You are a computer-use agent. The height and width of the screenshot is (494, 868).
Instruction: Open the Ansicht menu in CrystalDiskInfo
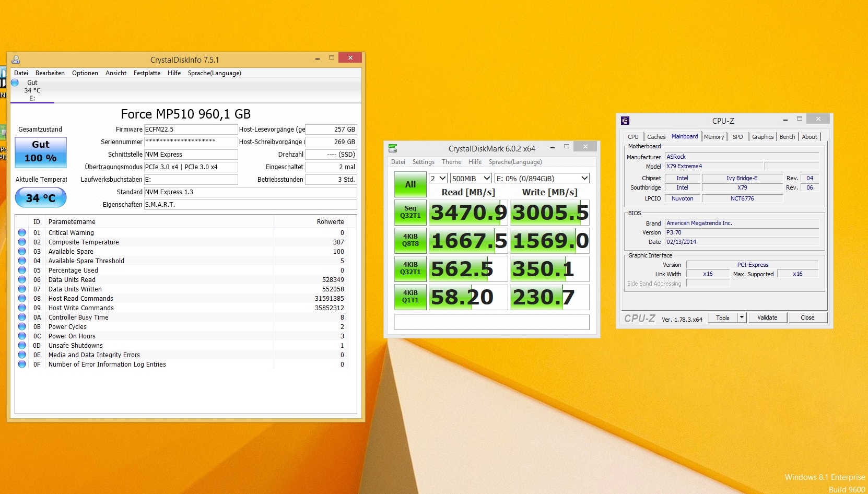116,73
